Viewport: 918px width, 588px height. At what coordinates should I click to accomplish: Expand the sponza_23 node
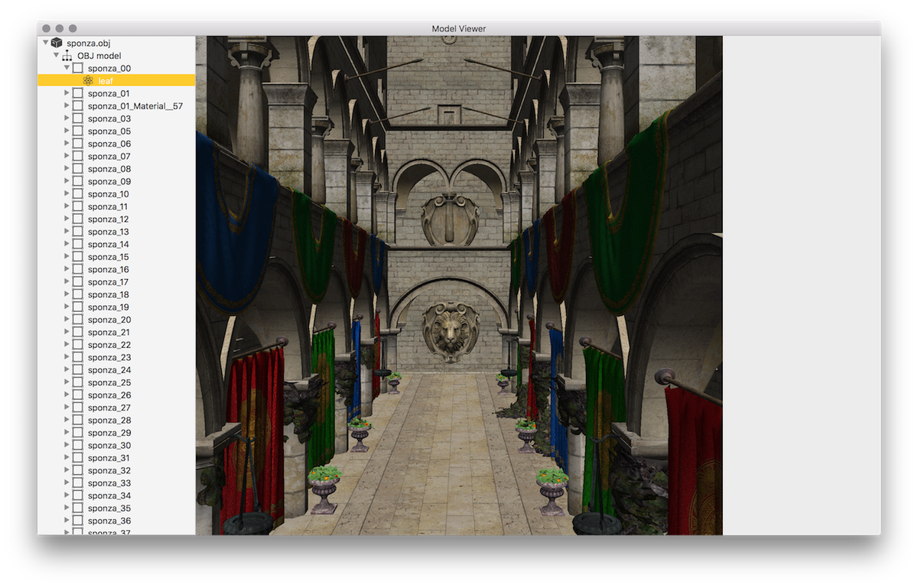coord(67,357)
